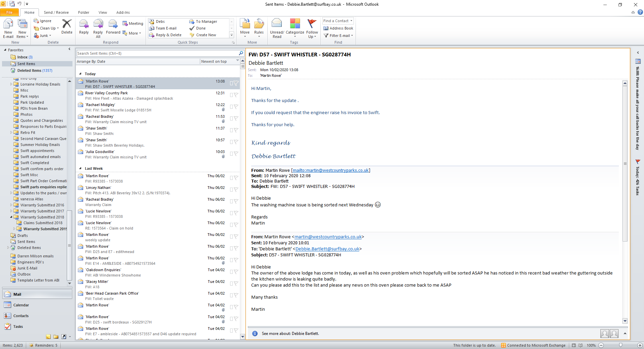This screenshot has height=349, width=644.
Task: Zoom out with minus button
Action: pyautogui.click(x=601, y=345)
